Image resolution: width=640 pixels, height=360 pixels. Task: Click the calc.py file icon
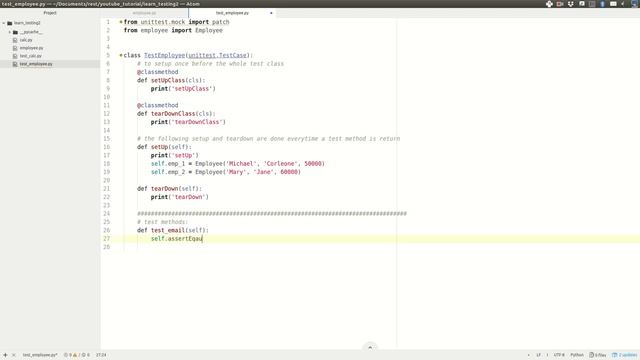point(15,40)
